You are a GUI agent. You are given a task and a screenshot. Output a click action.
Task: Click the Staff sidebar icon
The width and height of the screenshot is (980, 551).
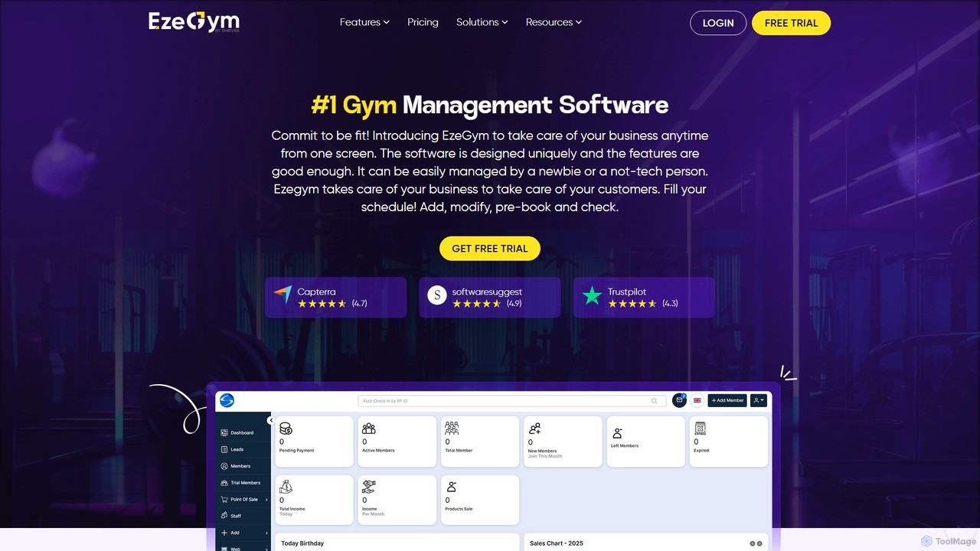224,516
